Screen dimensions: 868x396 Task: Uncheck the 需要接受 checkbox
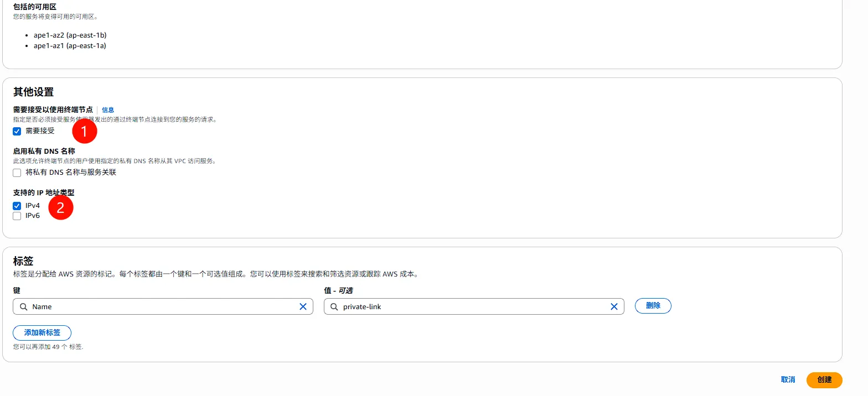[17, 132]
